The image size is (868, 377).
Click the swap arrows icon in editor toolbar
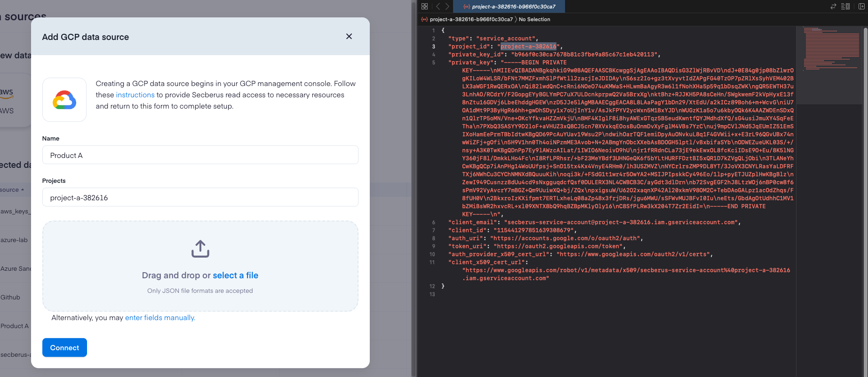(833, 7)
